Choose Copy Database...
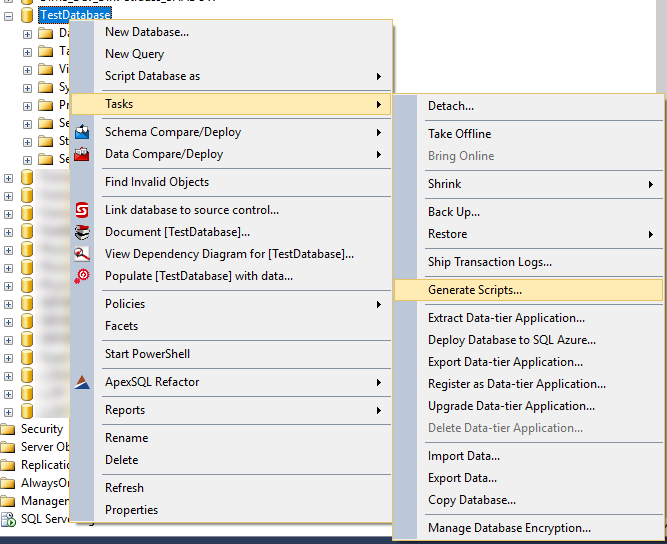The image size is (667, 544). (x=528, y=500)
